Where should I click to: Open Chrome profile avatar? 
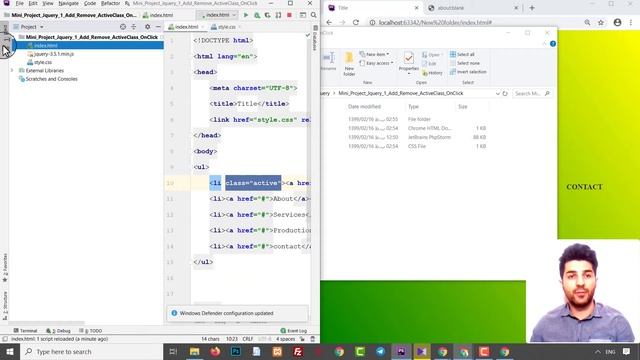click(617, 22)
